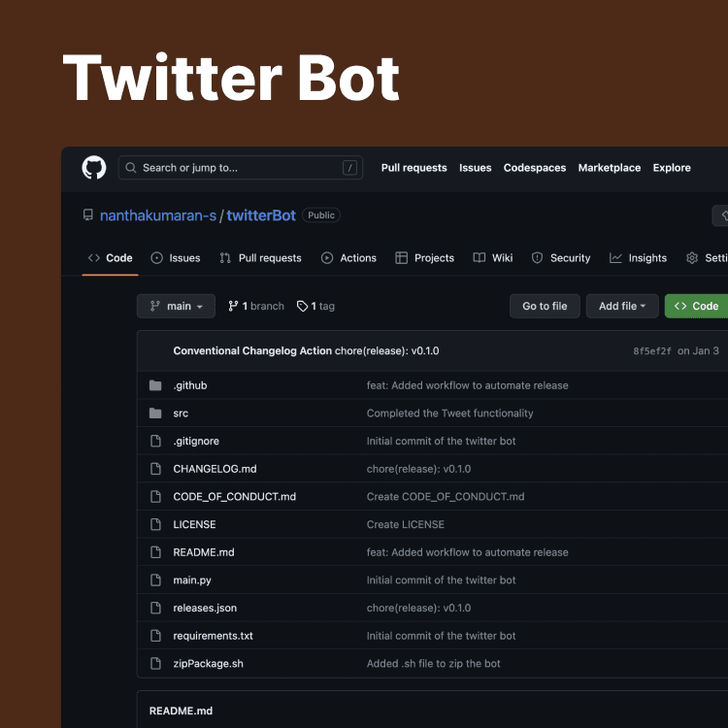728x728 pixels.
Task: View the Insights tab
Action: point(638,258)
